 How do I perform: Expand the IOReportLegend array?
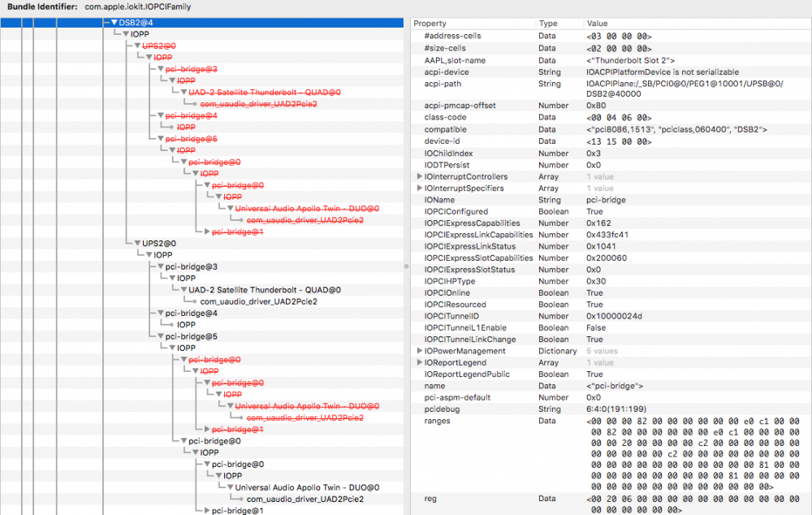tap(420, 362)
